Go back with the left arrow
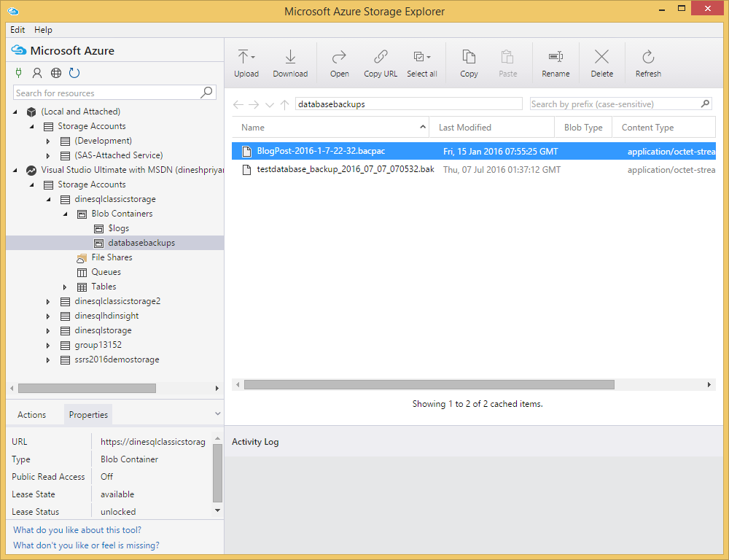Image resolution: width=729 pixels, height=560 pixels. [238, 105]
